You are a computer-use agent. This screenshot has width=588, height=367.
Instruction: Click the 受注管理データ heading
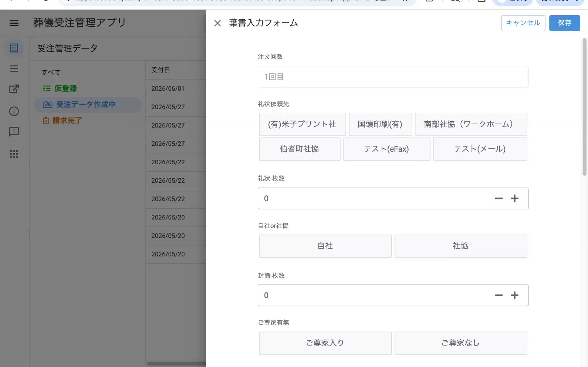67,48
